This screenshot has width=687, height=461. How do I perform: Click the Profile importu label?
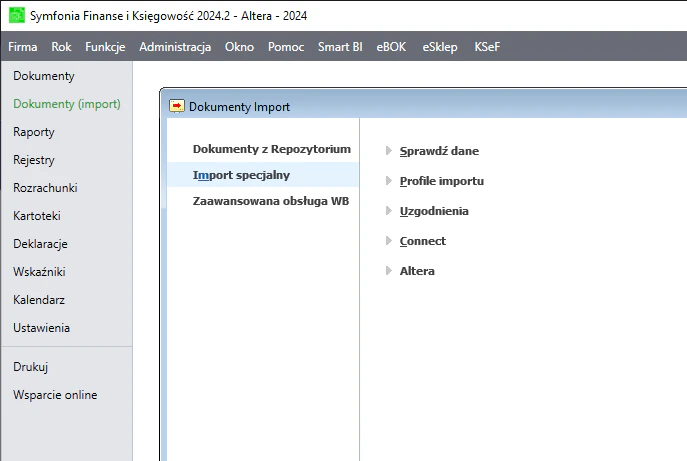[x=442, y=181]
